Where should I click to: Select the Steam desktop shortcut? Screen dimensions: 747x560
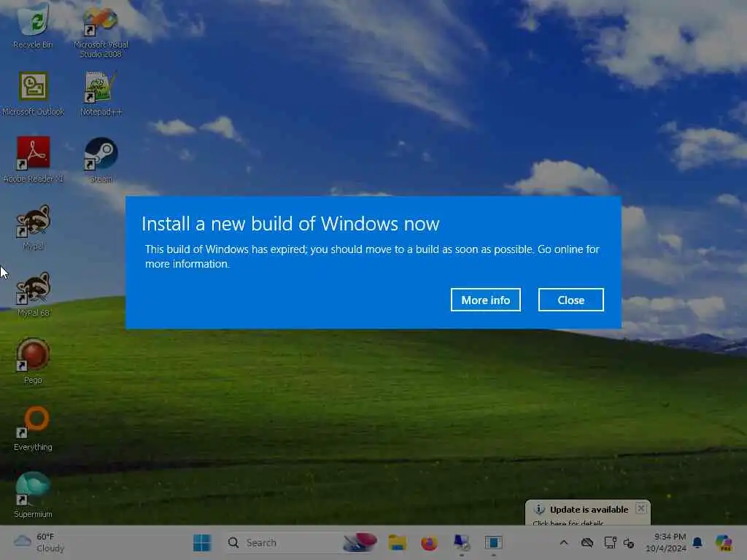(101, 160)
